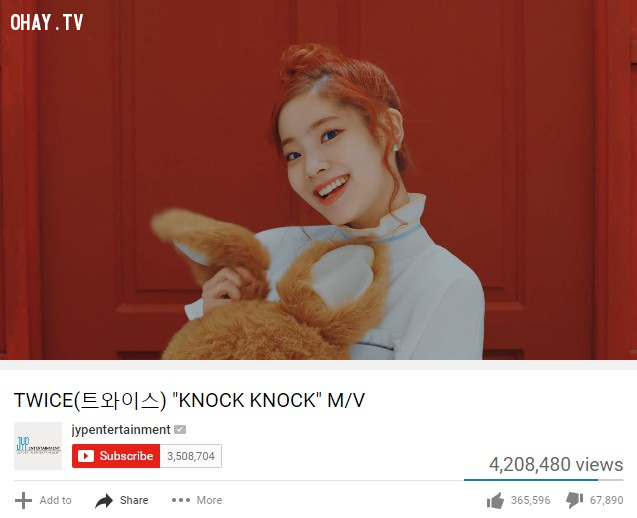This screenshot has height=518, width=637.
Task: Open the JYP Entertainment channel avatar
Action: point(38,446)
